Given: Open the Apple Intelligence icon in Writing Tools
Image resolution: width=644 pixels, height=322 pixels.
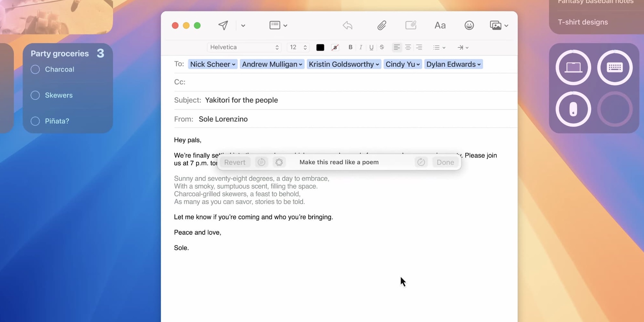Looking at the screenshot, I should coord(279,162).
